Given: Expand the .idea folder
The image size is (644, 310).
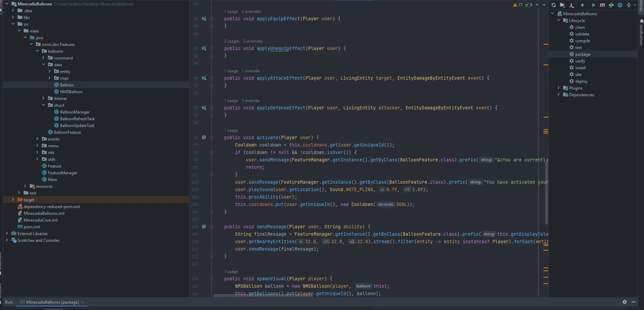Looking at the screenshot, I should 13,10.
